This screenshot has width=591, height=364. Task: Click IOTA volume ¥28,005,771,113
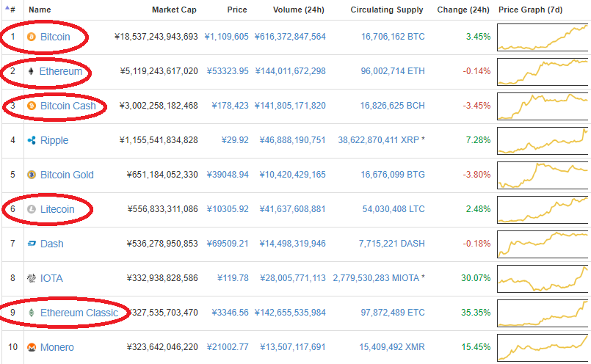(293, 278)
